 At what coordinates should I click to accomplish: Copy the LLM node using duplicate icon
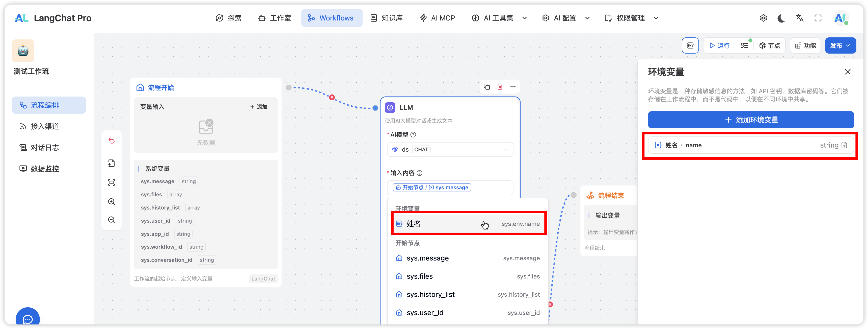coord(486,87)
